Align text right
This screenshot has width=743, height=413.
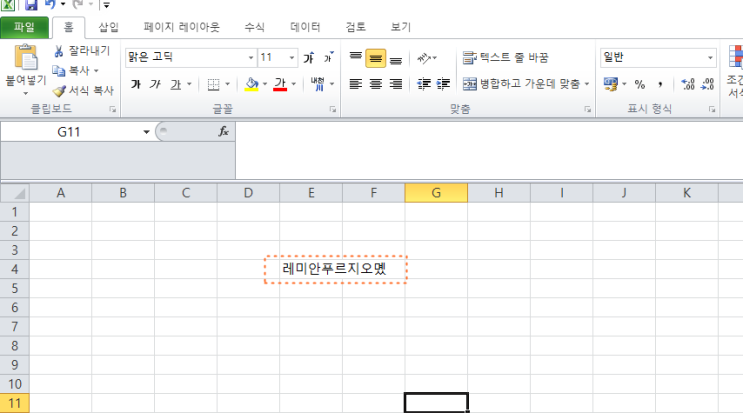(396, 84)
